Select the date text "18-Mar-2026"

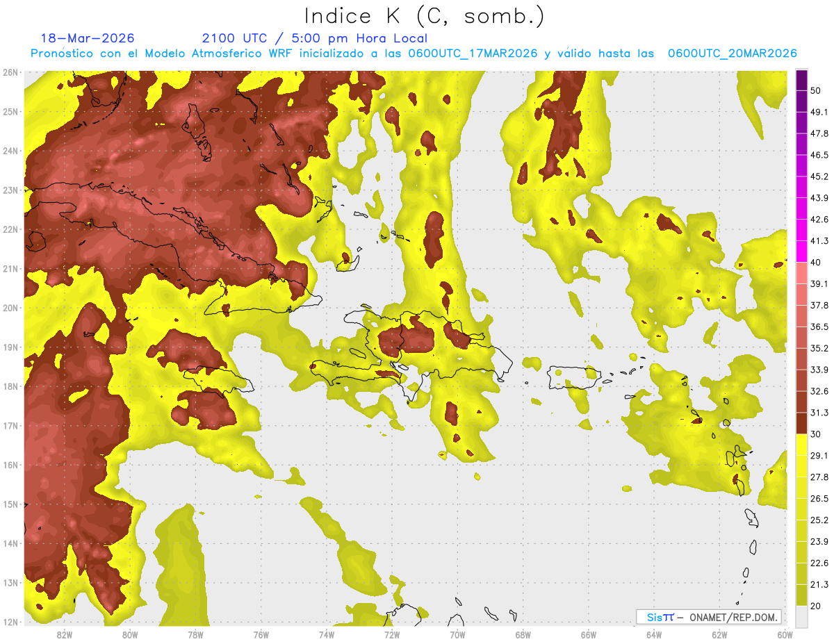coord(88,38)
